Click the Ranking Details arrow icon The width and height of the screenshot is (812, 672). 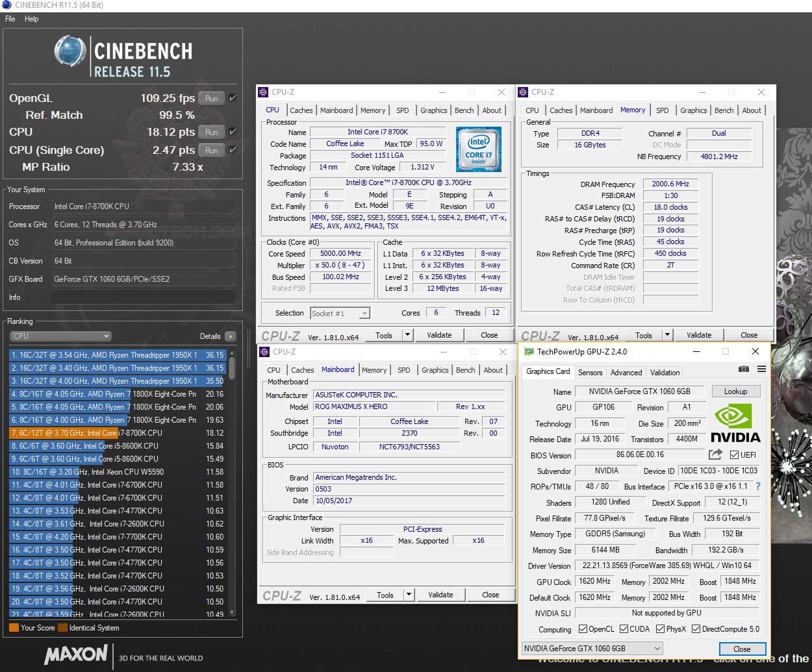230,336
